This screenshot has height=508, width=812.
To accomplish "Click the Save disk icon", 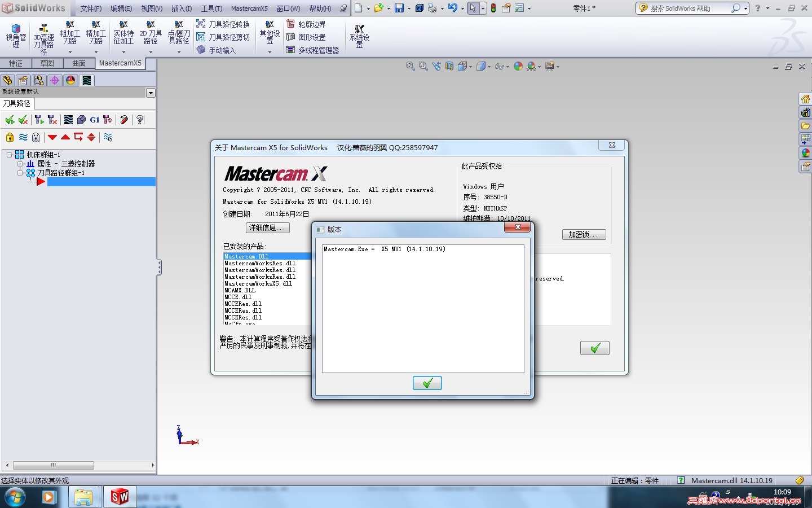I will (x=399, y=8).
